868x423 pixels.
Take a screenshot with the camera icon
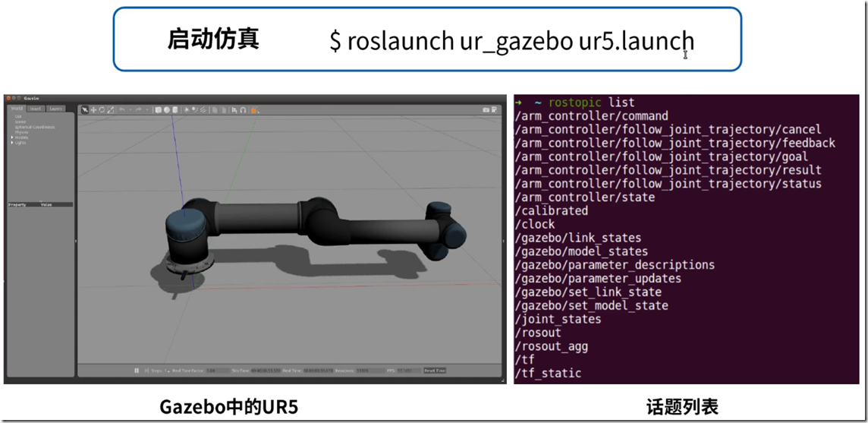tap(486, 110)
